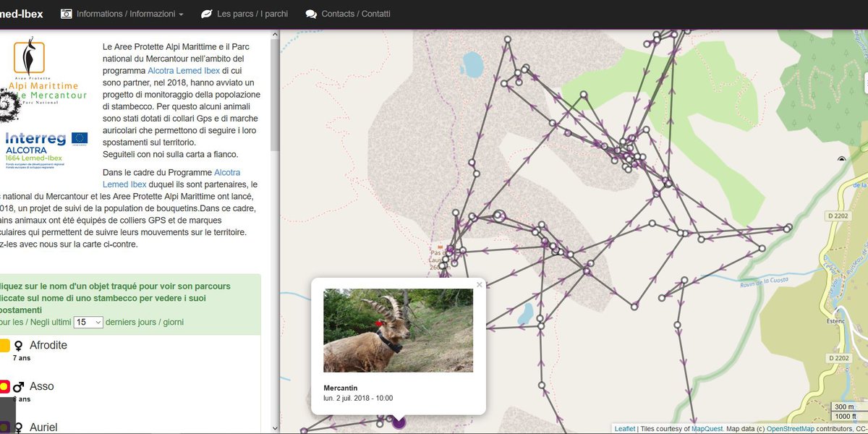Select Asso to view his path
Screen dimensions: 868x434
click(42, 386)
